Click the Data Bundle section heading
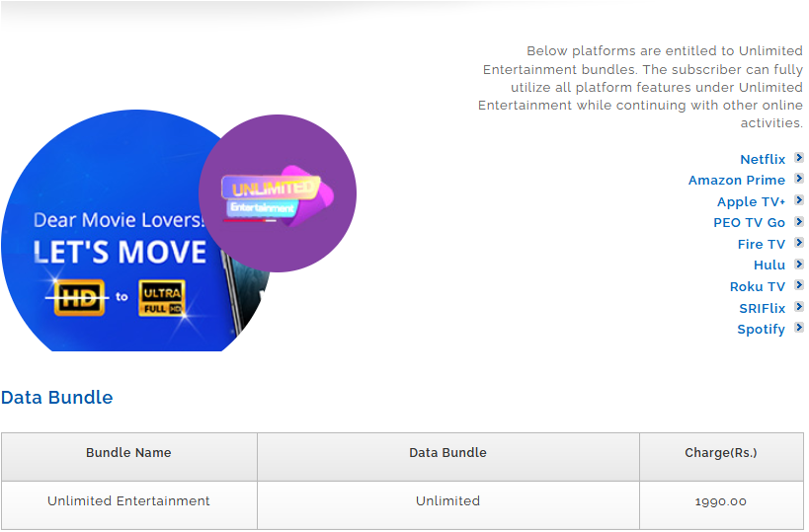809x532 pixels. point(56,398)
